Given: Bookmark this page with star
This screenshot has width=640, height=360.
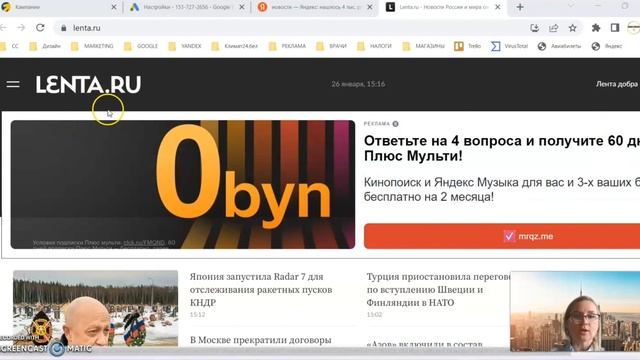Looking at the screenshot, I should 573,28.
